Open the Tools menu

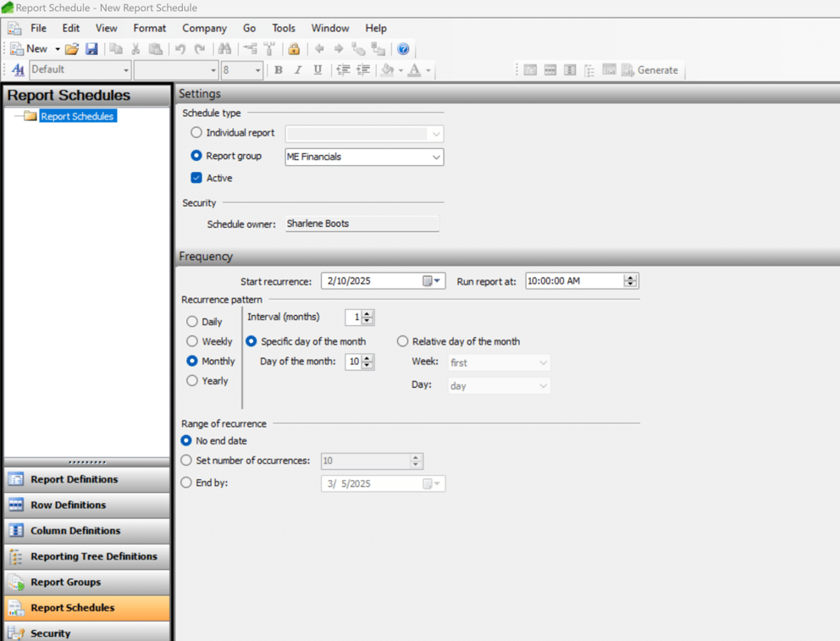pyautogui.click(x=284, y=28)
